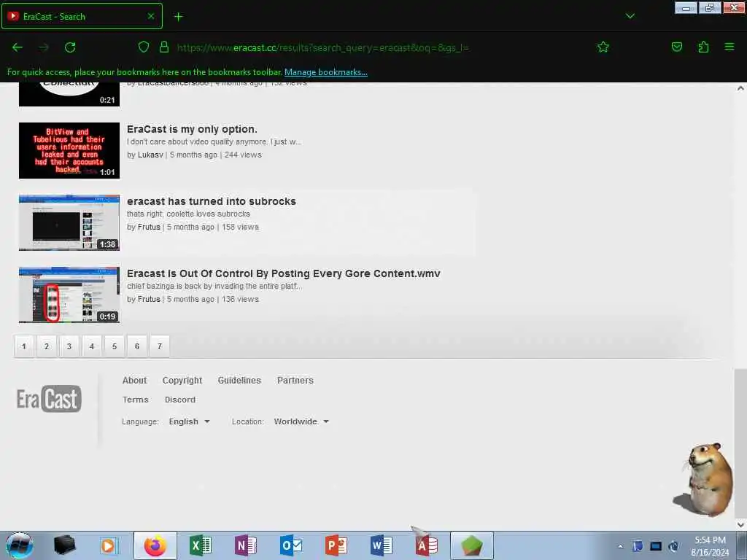Expand the Language English dropdown

(189, 421)
